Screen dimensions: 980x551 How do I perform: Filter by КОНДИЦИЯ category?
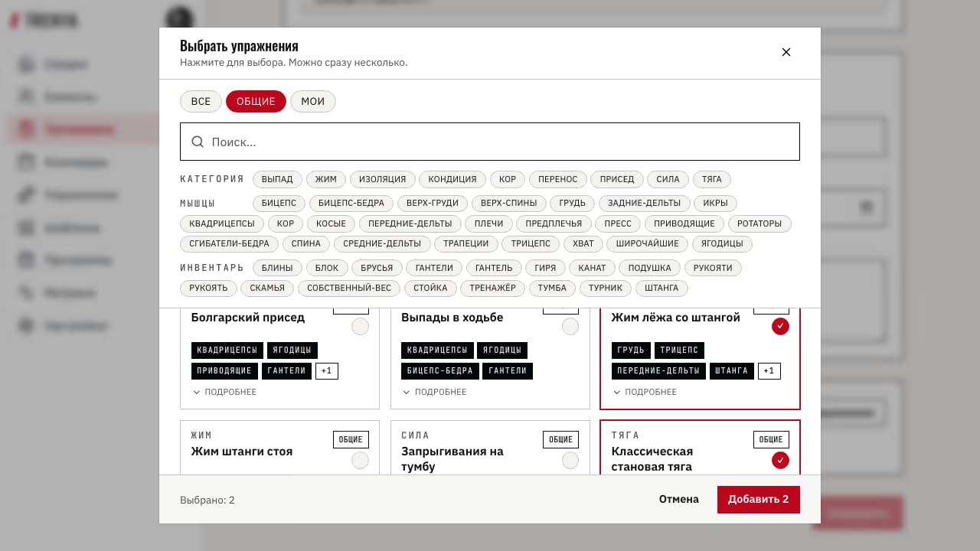click(452, 179)
